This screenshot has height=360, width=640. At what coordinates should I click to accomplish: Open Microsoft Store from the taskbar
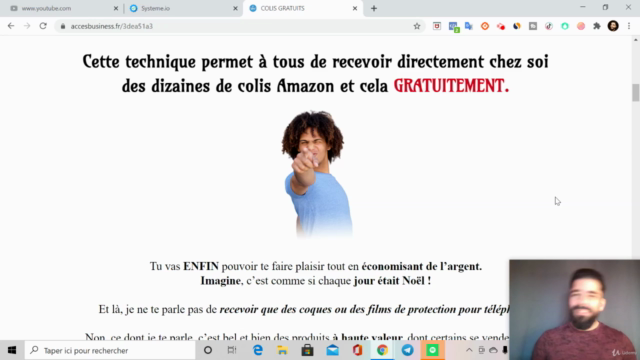pos(307,350)
